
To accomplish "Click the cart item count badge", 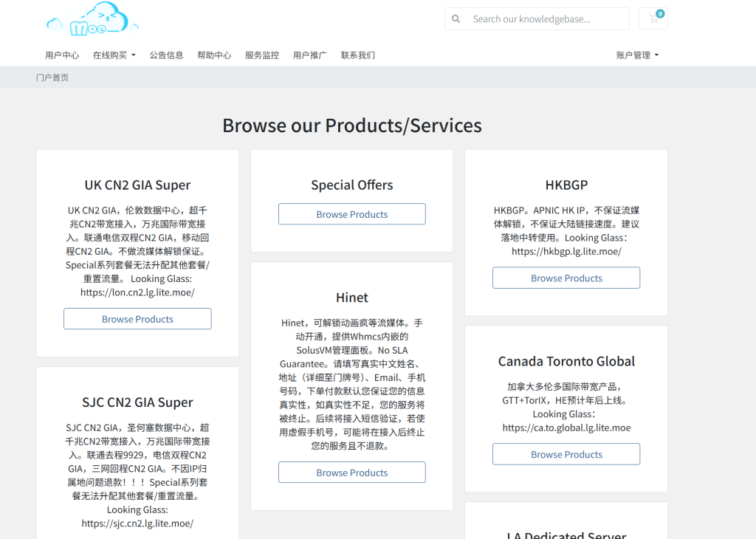I will [660, 13].
